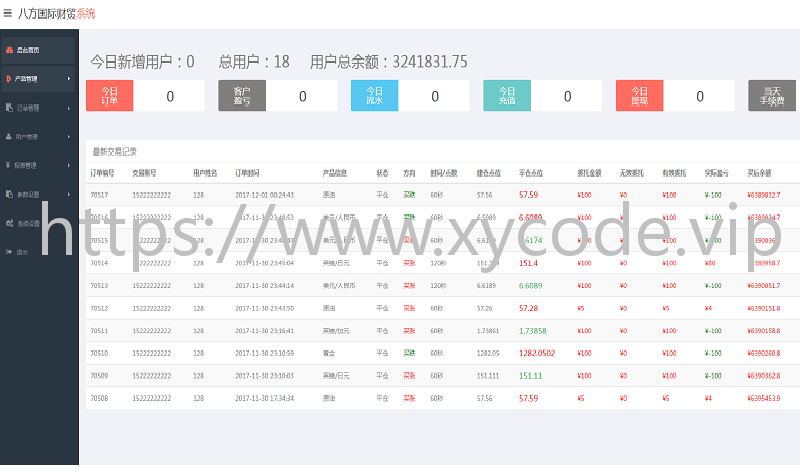The width and height of the screenshot is (800, 475).
Task: Click order number 70512
Action: tap(99, 308)
